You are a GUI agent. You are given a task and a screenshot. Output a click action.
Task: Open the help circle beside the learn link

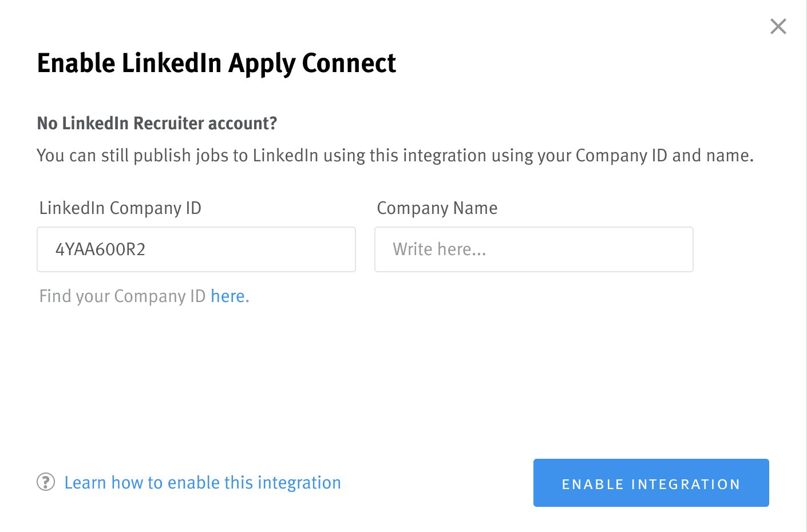point(46,482)
